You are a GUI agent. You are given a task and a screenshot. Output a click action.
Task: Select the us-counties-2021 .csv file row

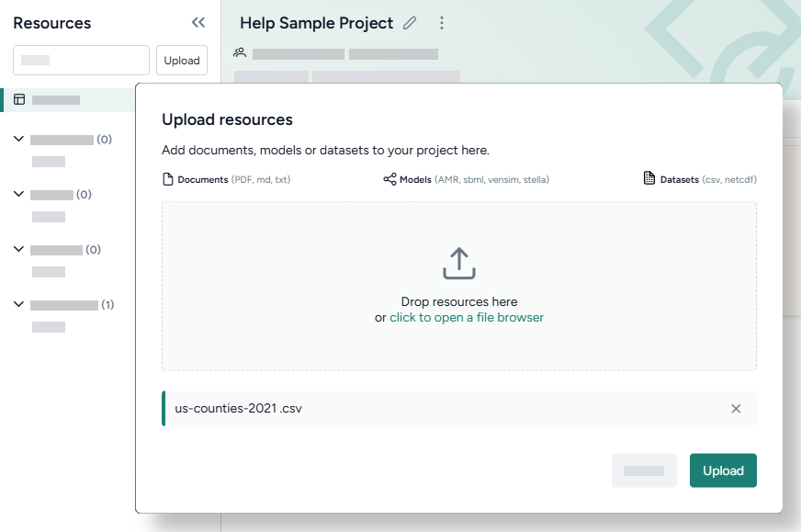[x=441, y=409]
